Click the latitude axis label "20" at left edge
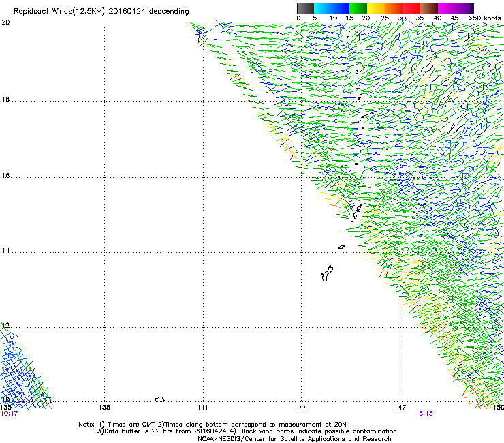The width and height of the screenshot is (504, 443). point(5,22)
